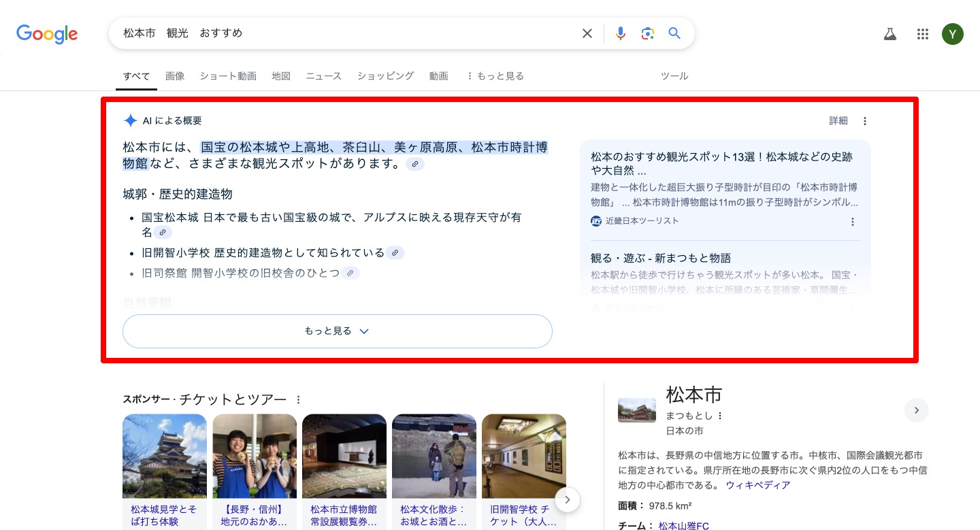This screenshot has width=980, height=530.
Task: Clear the search box text
Action: (587, 33)
